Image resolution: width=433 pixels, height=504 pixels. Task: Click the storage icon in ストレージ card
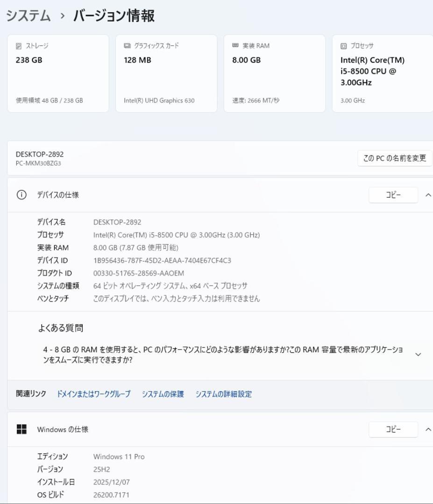[x=19, y=46]
